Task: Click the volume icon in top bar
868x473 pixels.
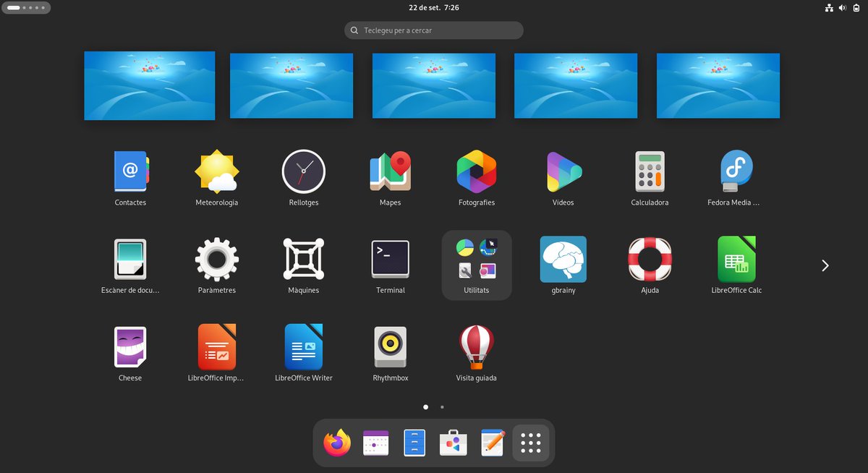Action: coord(843,8)
